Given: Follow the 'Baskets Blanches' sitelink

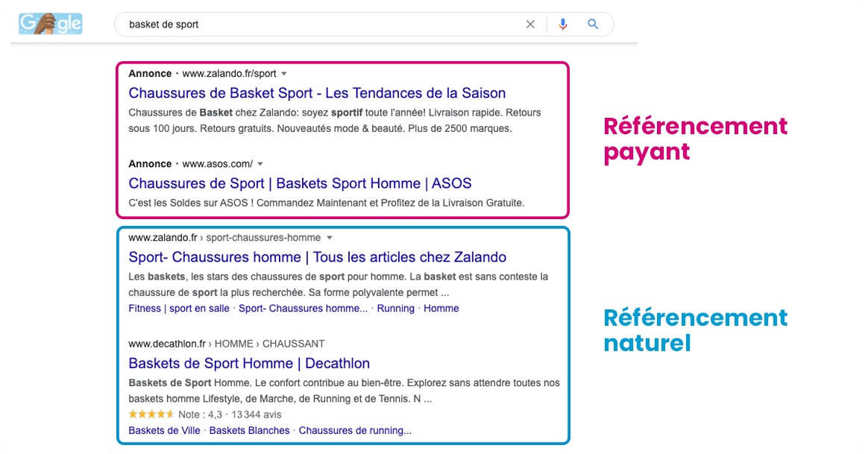Looking at the screenshot, I should click(249, 430).
